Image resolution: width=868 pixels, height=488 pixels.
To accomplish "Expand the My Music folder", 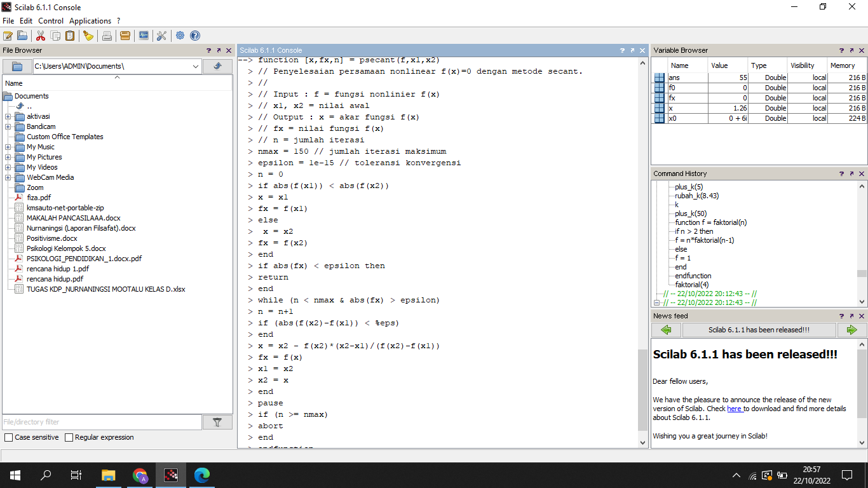I will tap(8, 147).
